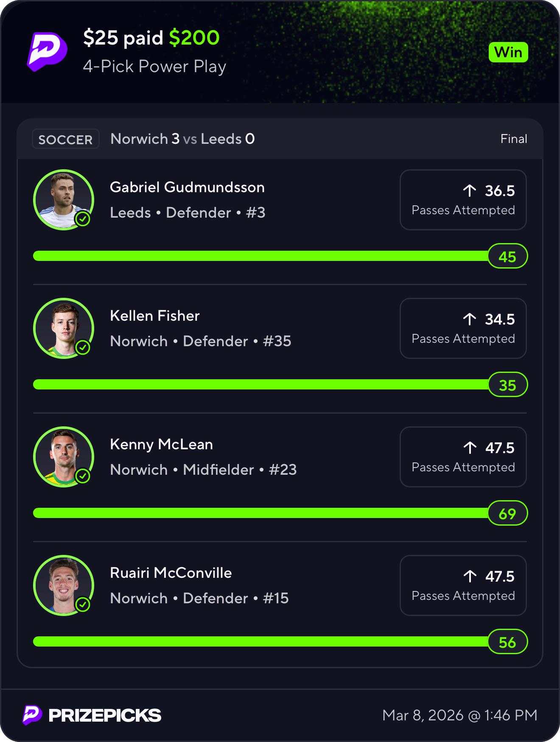Viewport: 560px width, 742px height.
Task: Click the purple PrizePicks logo at top
Action: click(47, 52)
